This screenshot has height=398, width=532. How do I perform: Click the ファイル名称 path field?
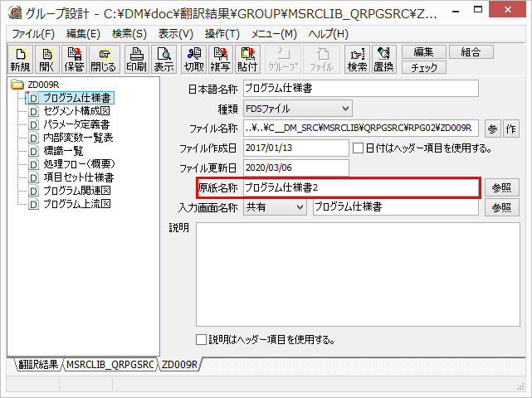(x=361, y=129)
